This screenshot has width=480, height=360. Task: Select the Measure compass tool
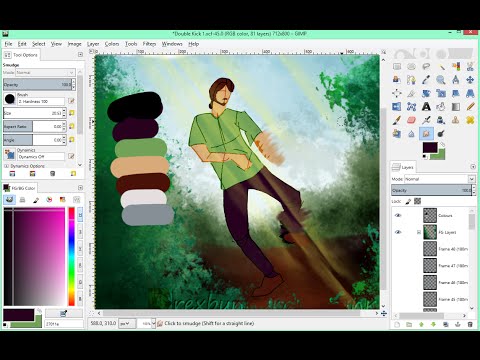pos(456,80)
